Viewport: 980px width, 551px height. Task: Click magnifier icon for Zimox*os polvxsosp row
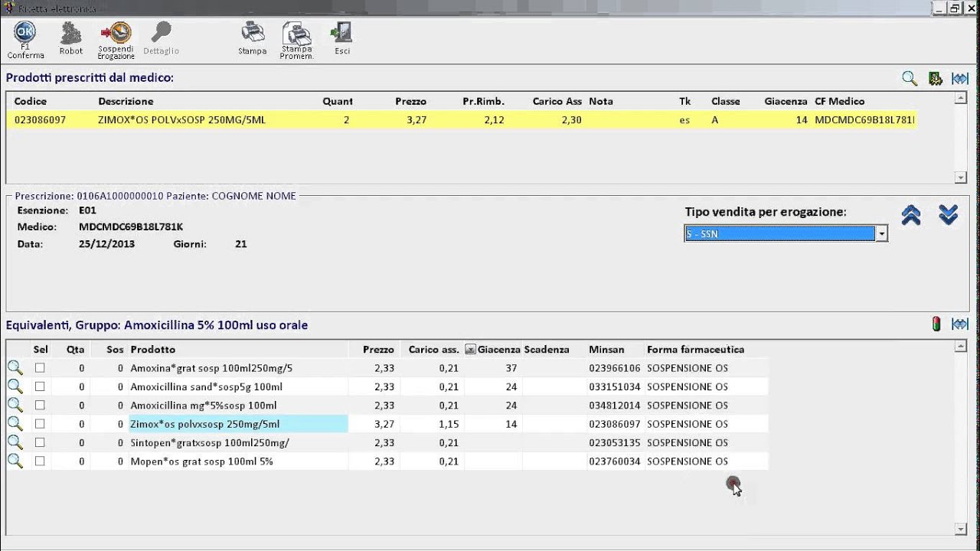[15, 423]
